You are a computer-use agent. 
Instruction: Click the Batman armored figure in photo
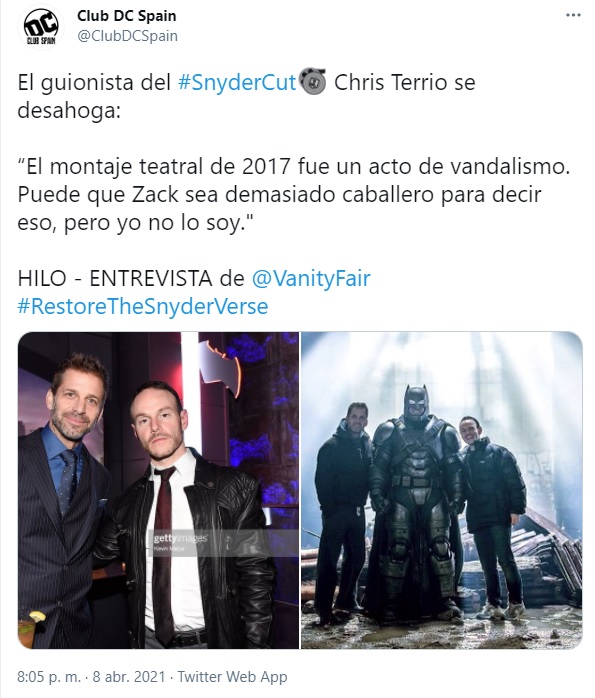[x=416, y=499]
